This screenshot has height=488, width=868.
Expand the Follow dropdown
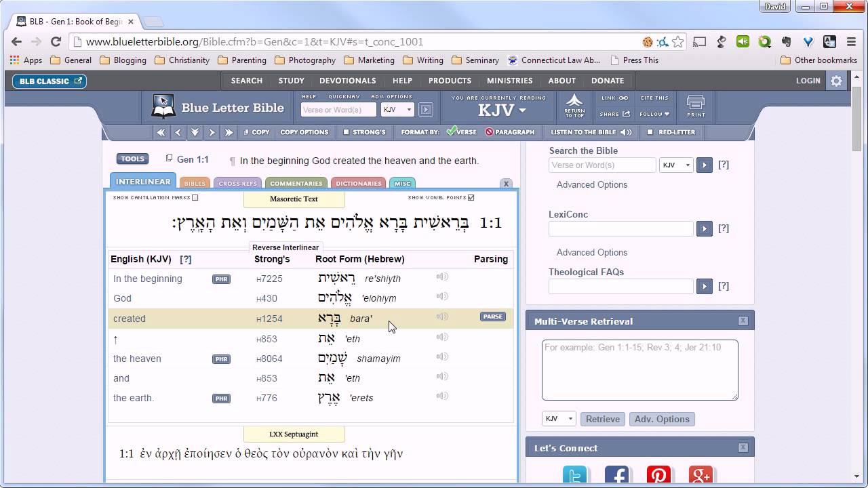(x=654, y=114)
